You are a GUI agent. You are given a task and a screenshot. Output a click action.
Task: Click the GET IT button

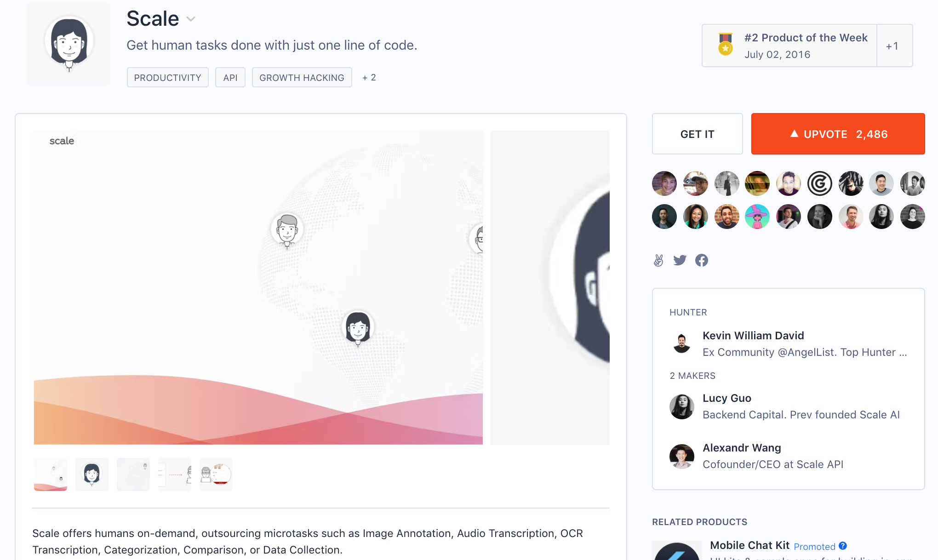point(697,134)
